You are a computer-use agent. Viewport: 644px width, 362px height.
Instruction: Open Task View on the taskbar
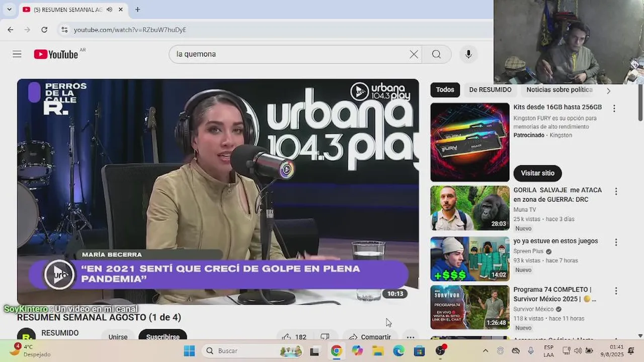pos(314,351)
